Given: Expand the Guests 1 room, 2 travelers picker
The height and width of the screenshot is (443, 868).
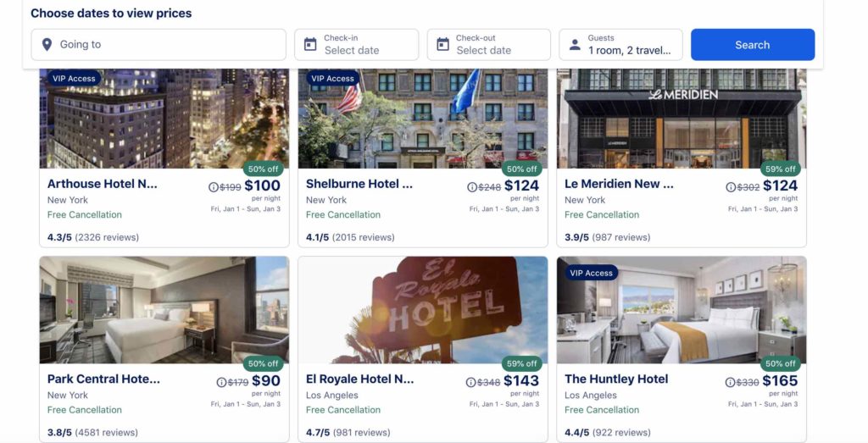Looking at the screenshot, I should point(620,45).
